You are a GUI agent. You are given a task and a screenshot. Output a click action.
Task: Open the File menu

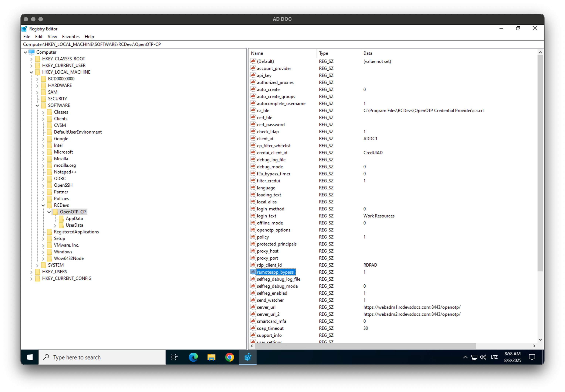point(27,37)
